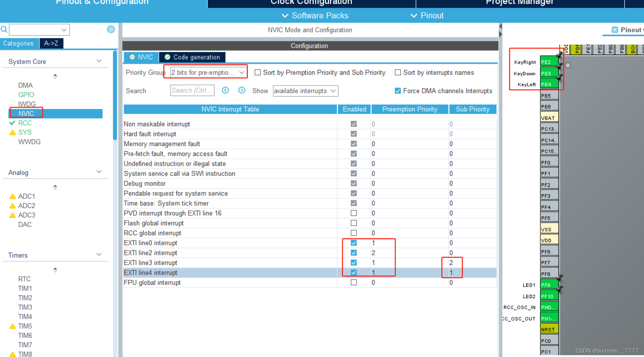Expand the Pinout menu

point(427,16)
